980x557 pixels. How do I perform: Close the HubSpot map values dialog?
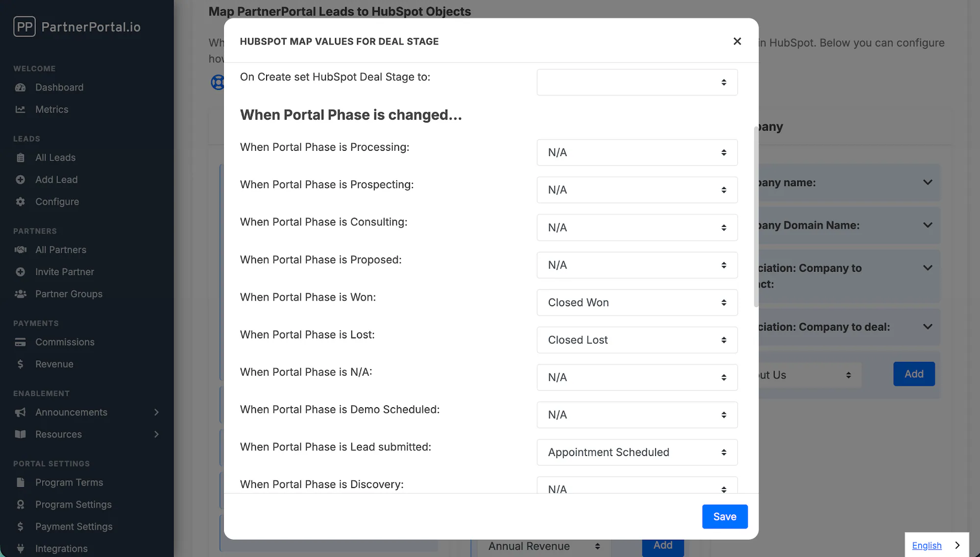click(x=737, y=42)
